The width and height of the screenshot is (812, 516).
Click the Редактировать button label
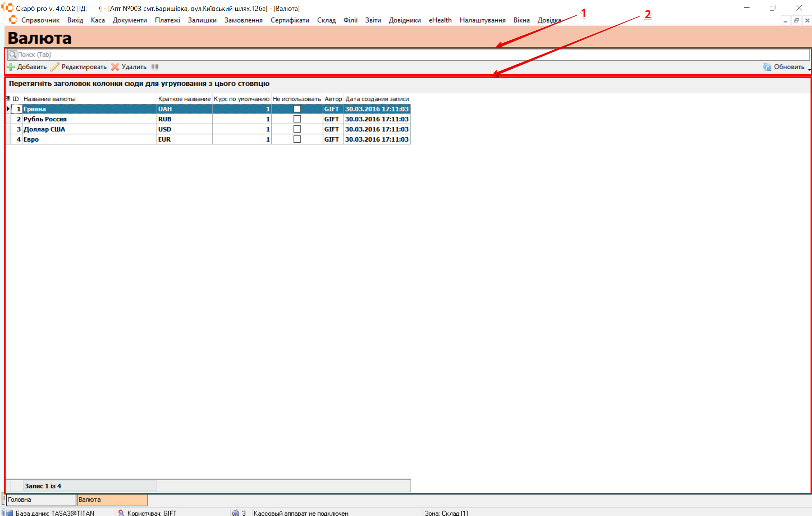[84, 67]
